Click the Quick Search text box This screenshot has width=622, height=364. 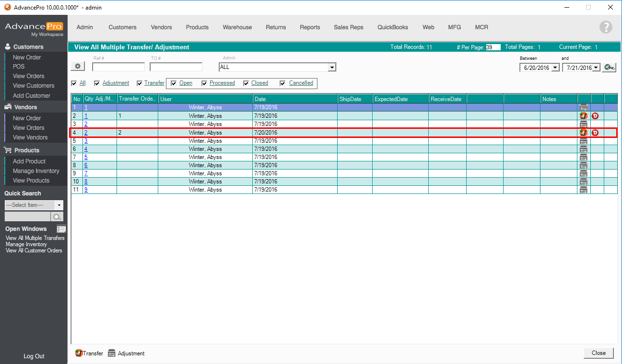click(x=28, y=217)
